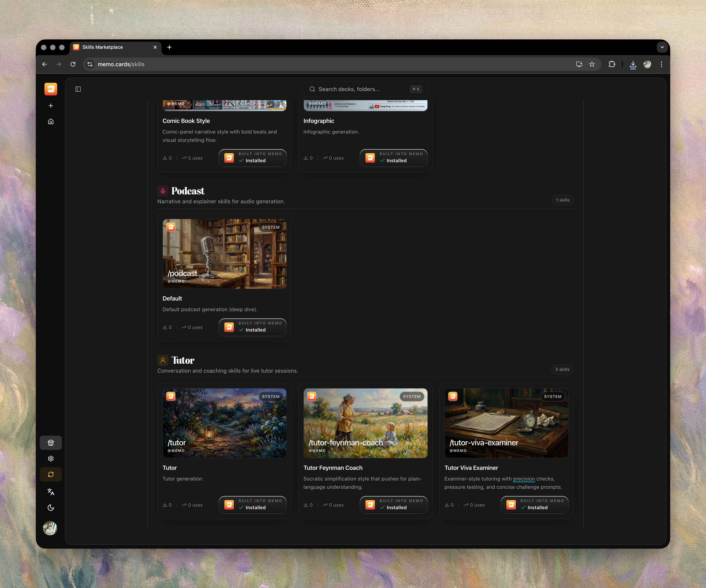Toggle bookmark star in address bar
The image size is (706, 588).
click(592, 64)
